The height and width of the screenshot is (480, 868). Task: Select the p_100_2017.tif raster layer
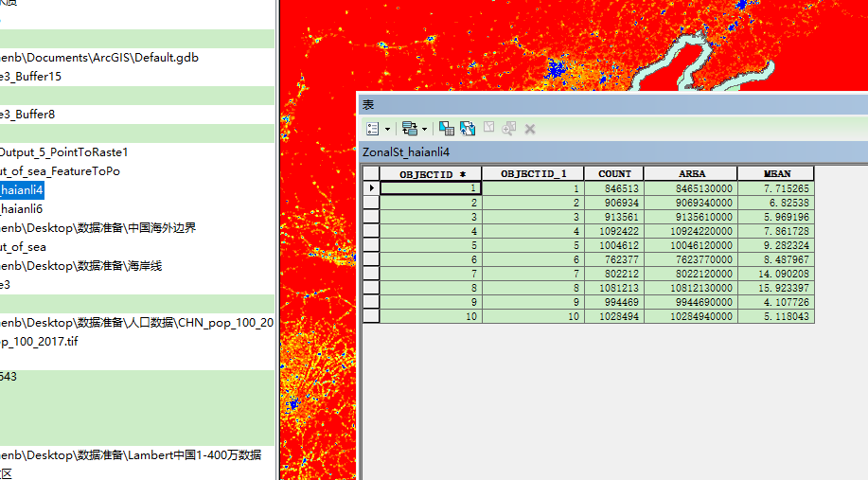click(39, 342)
